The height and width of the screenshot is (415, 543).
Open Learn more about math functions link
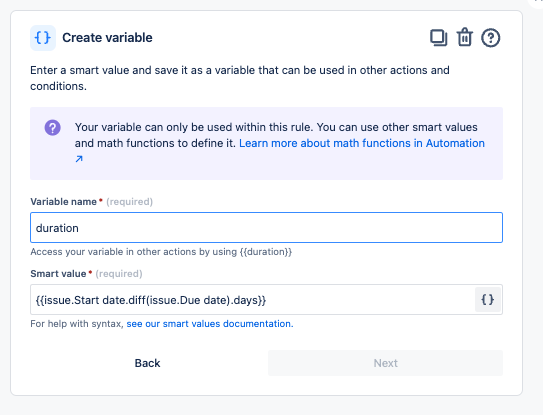[x=362, y=143]
